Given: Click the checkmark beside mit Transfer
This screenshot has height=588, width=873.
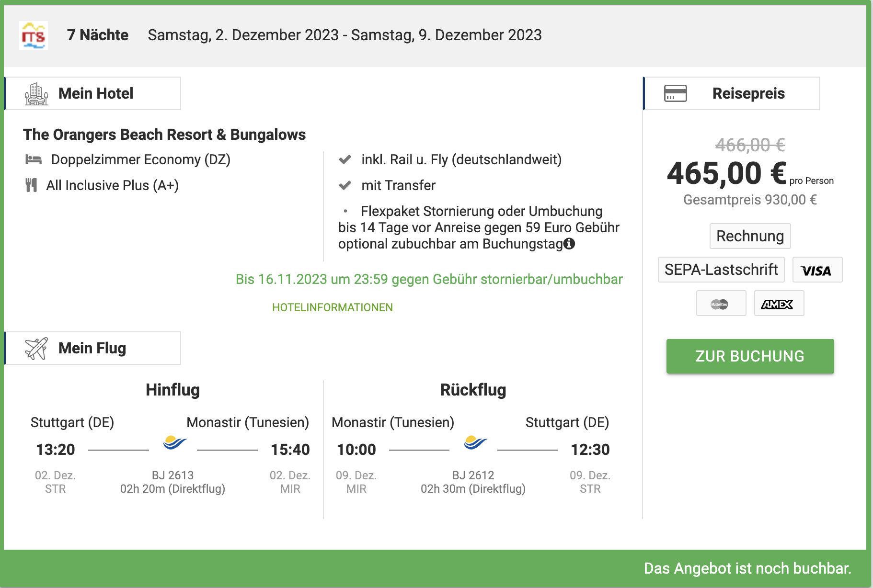Looking at the screenshot, I should (x=345, y=185).
